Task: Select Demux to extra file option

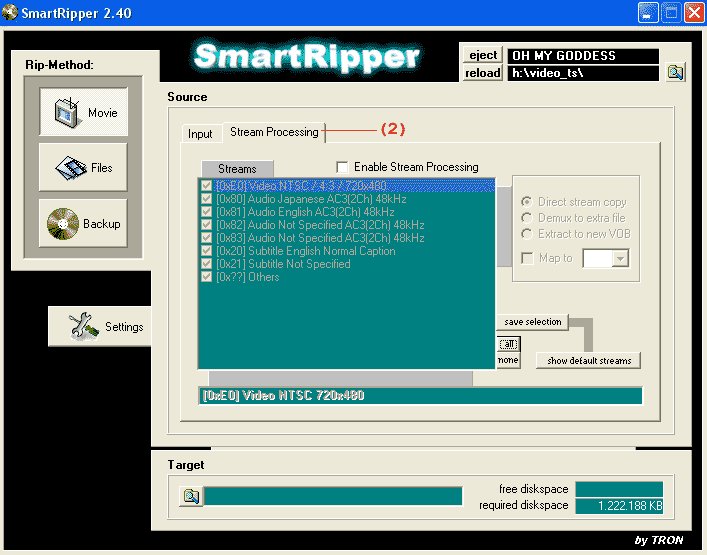Action: pos(527,218)
